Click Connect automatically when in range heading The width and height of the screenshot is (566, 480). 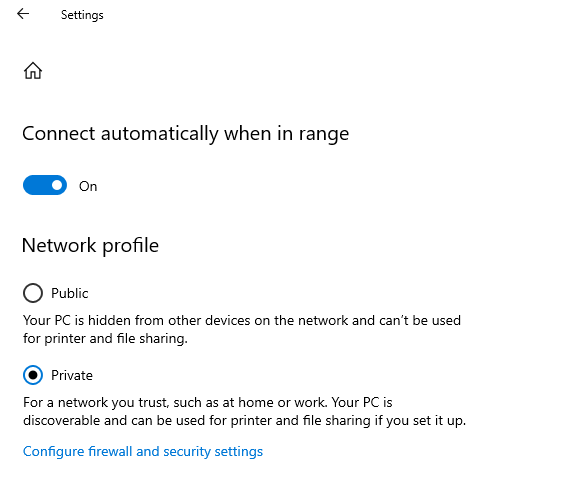186,134
